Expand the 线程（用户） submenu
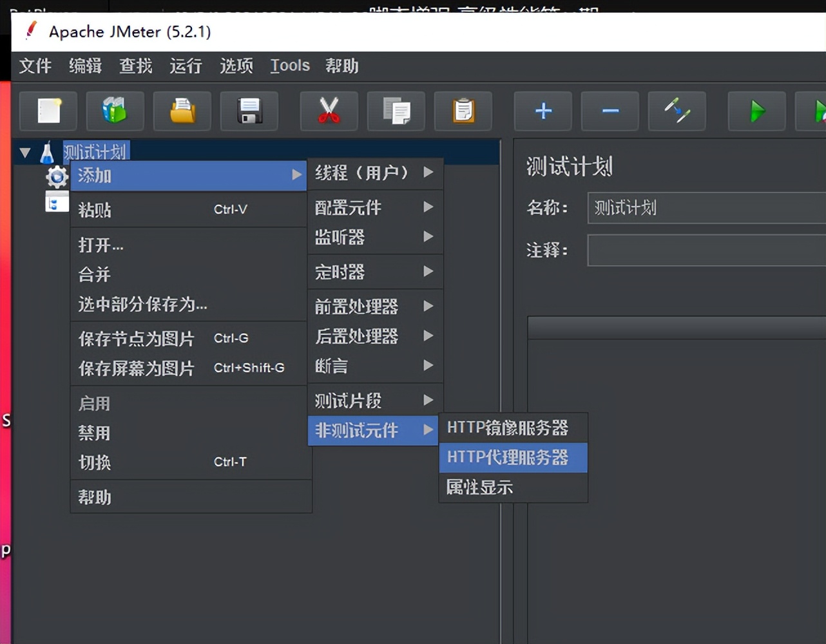The width and height of the screenshot is (826, 644). coord(375,173)
